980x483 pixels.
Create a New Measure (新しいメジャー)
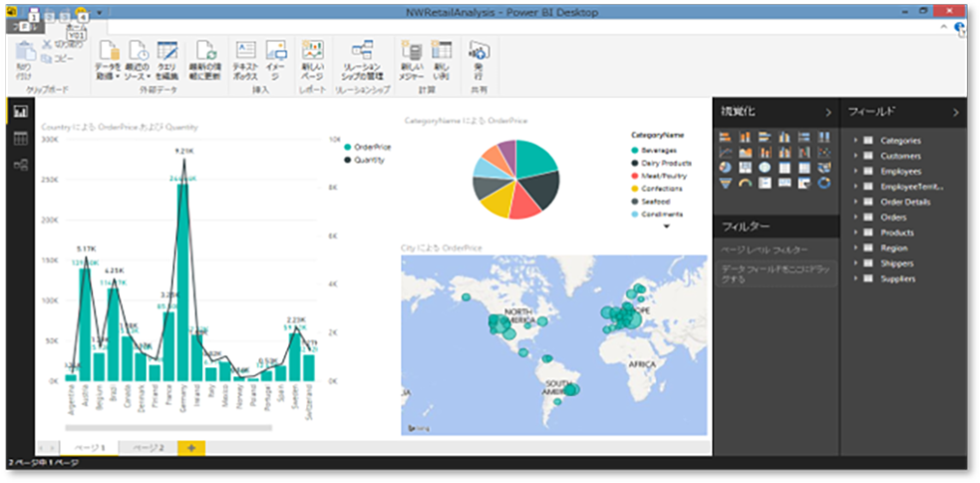pos(412,61)
